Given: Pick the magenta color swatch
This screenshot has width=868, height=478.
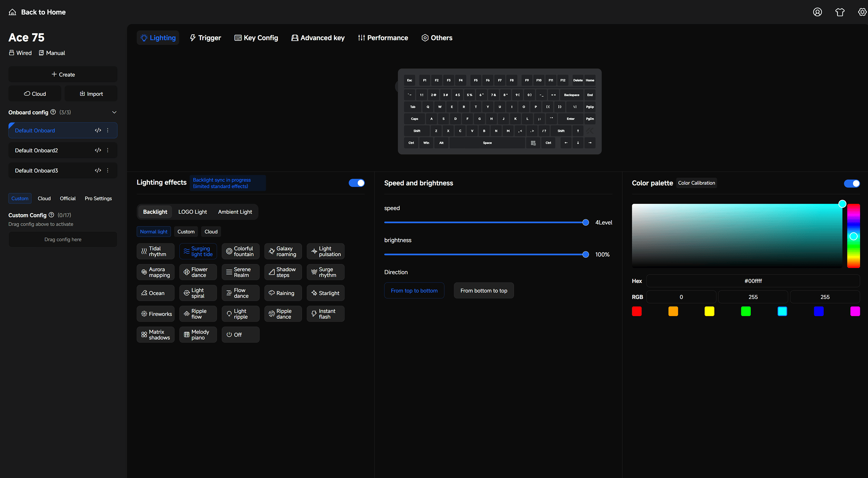Looking at the screenshot, I should tap(855, 312).
